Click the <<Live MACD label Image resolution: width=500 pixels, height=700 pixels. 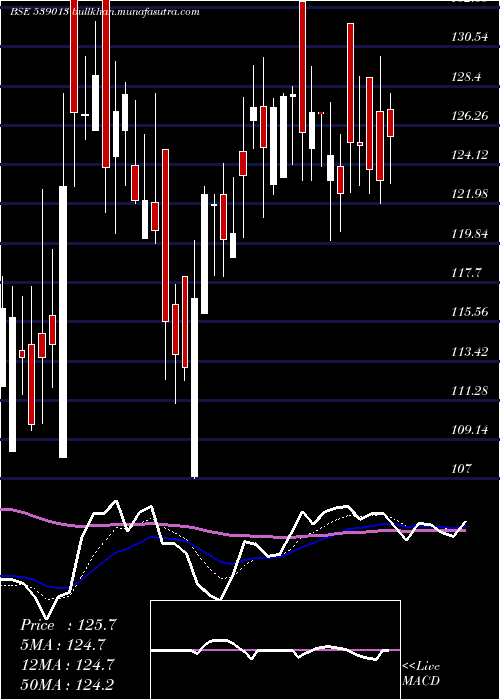[x=421, y=674]
